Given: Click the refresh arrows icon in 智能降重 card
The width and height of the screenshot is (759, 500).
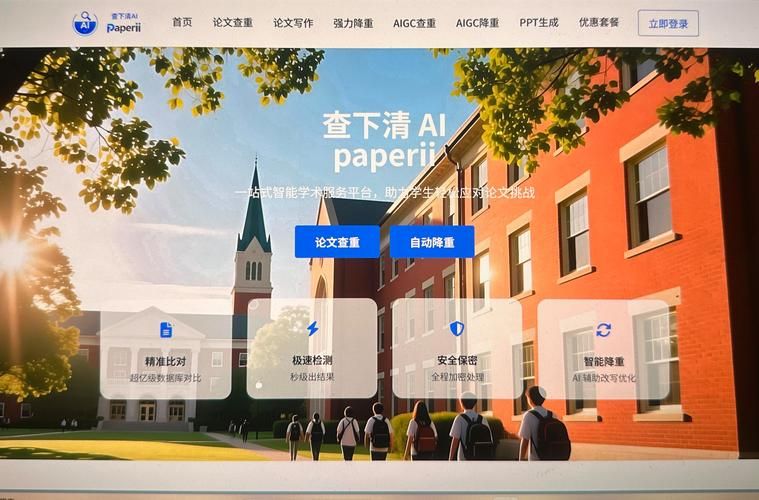Looking at the screenshot, I should coord(604,330).
